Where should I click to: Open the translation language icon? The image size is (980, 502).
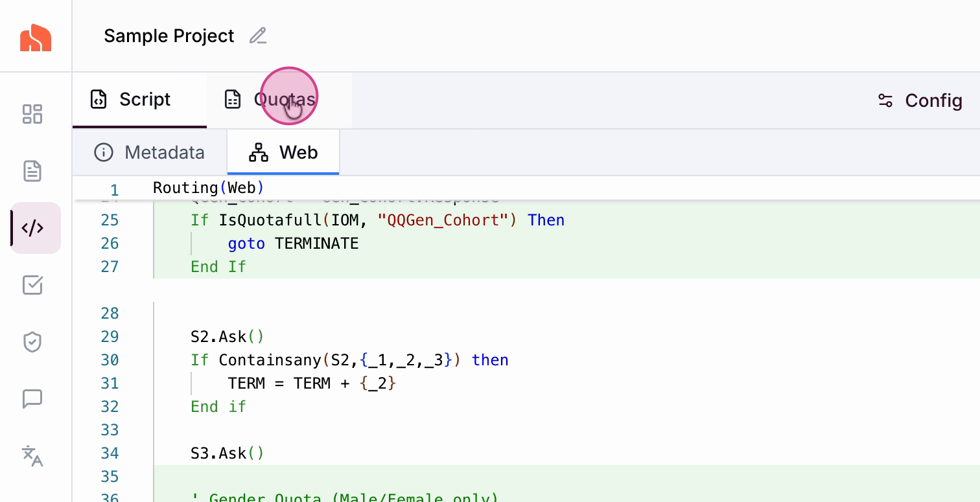[32, 456]
